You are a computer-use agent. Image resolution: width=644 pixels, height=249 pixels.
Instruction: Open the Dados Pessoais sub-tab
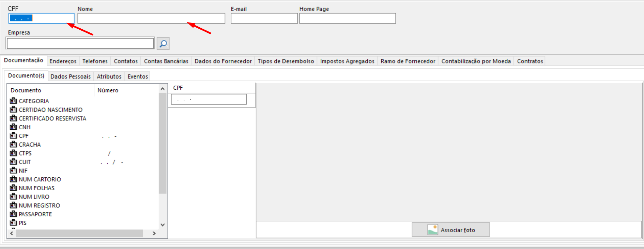[x=71, y=76]
